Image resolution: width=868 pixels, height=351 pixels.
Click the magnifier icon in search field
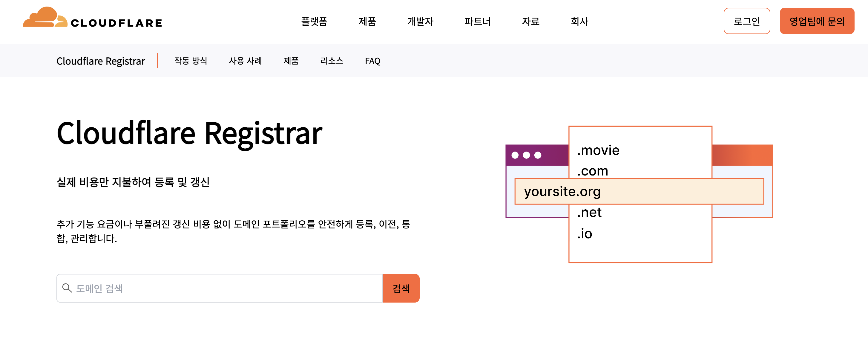67,288
